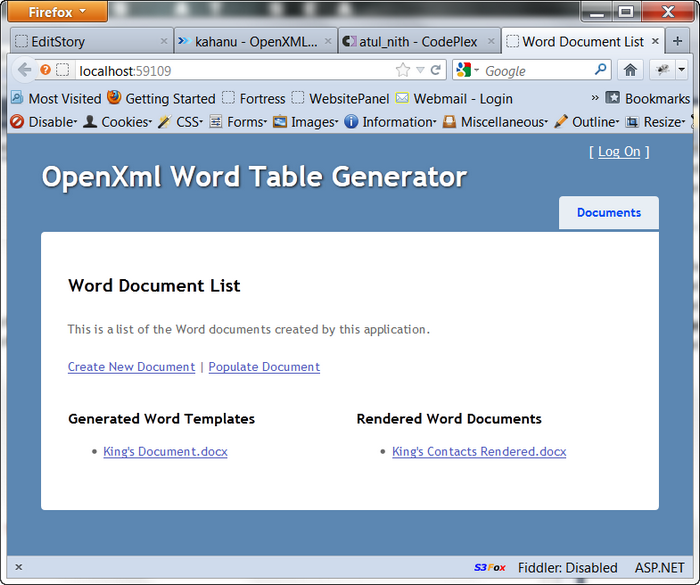Open the Disable developer menu

43,121
